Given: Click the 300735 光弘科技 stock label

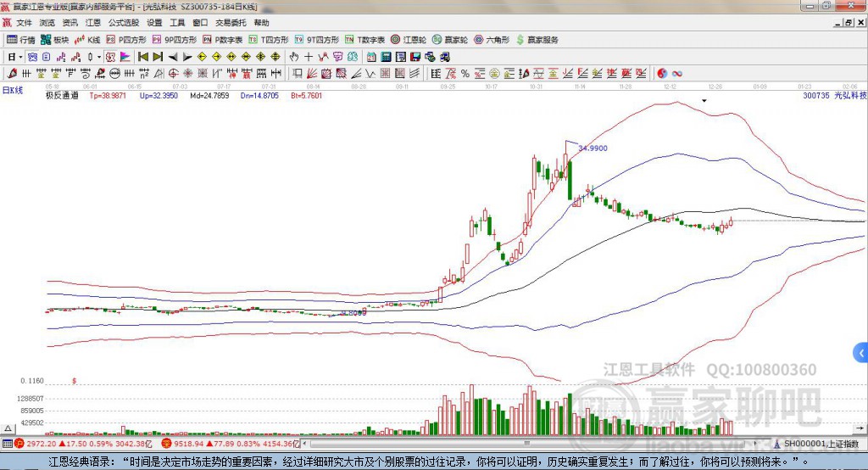Looking at the screenshot, I should coord(835,95).
